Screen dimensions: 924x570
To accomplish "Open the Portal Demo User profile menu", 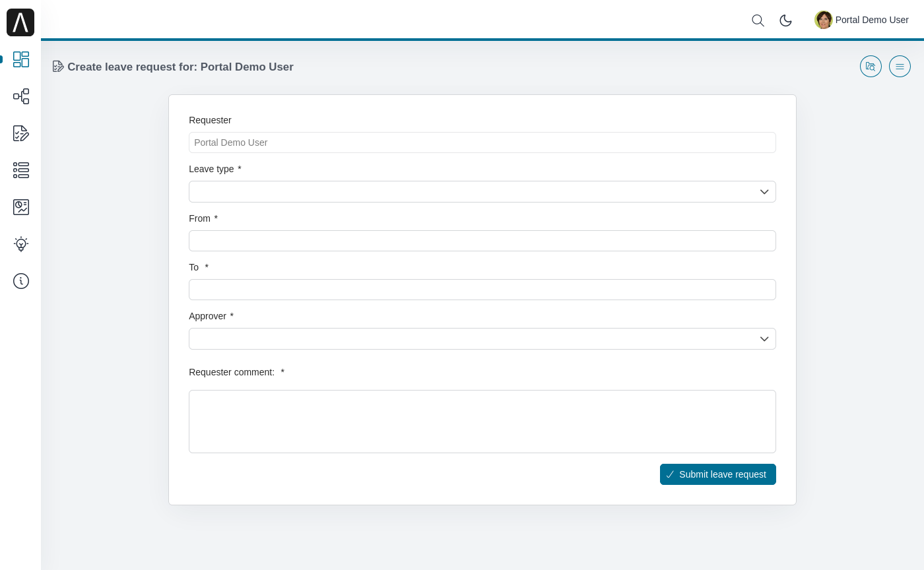I will tap(871, 20).
